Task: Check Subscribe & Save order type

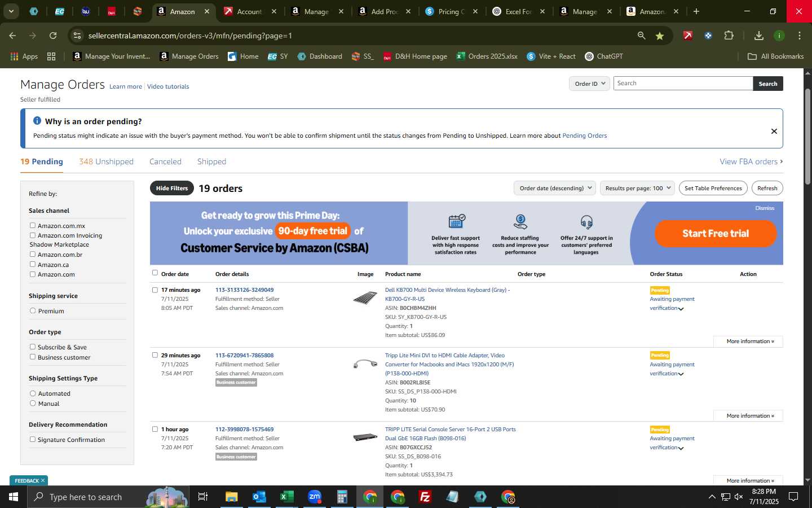Action: (33, 347)
